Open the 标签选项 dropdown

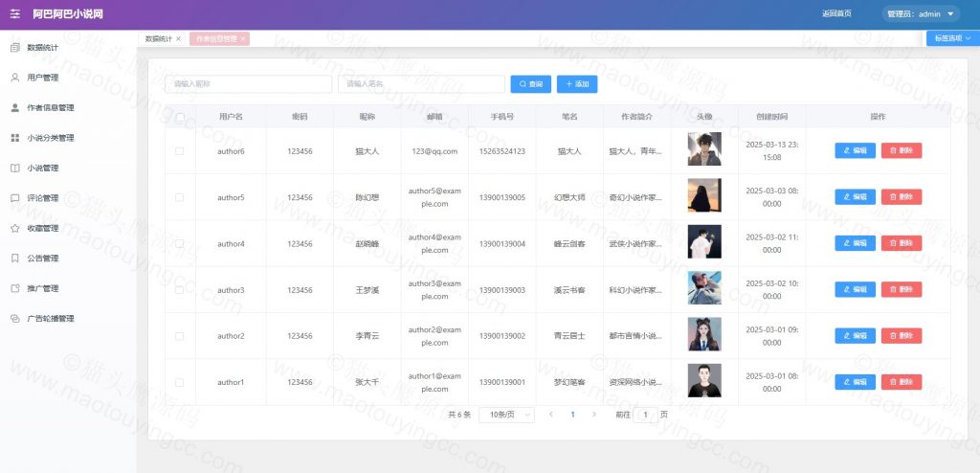[952, 38]
